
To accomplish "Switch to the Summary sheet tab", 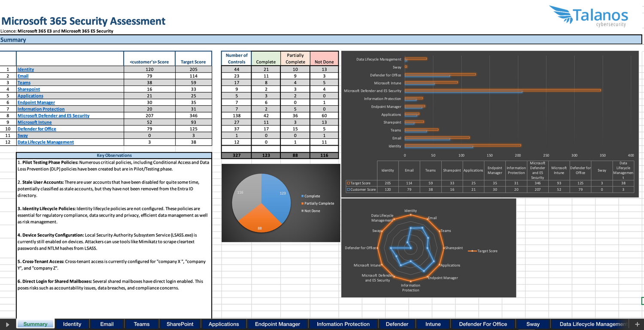I will (x=35, y=324).
